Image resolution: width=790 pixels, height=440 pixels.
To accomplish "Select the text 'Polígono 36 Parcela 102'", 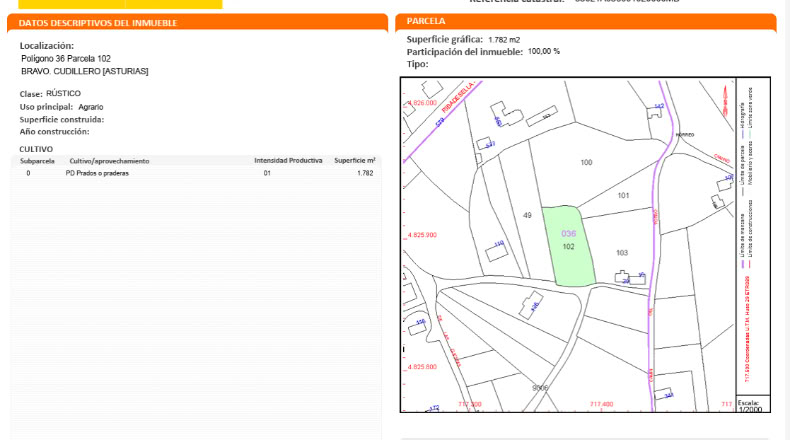I will point(66,58).
